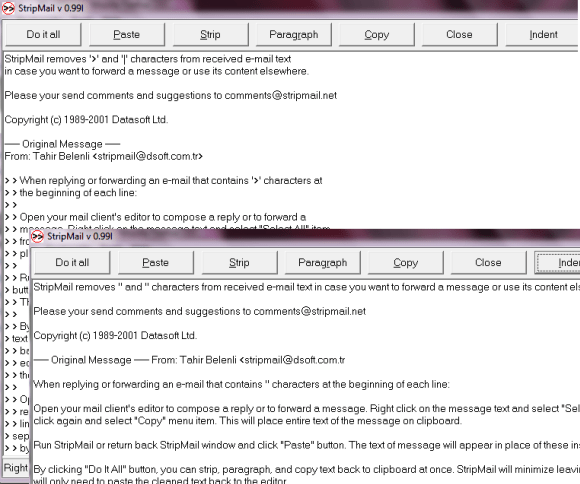Click 'Right' status bar text in back window
The width and height of the screenshot is (580, 484).
click(x=16, y=468)
